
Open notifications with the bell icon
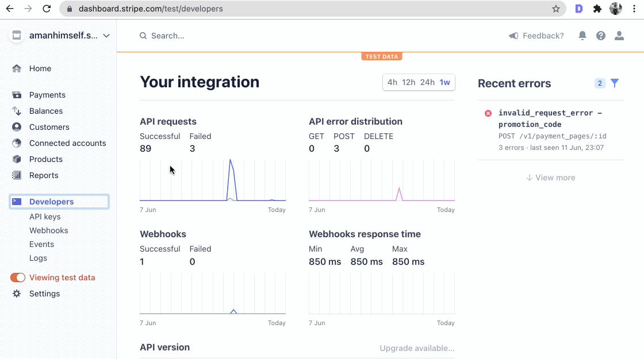582,36
